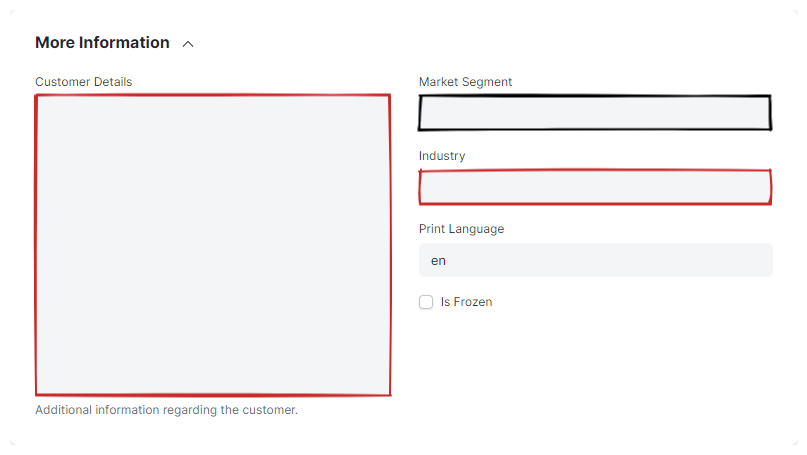The width and height of the screenshot is (807, 455).
Task: Click the Is Frozen label text
Action: [466, 302]
